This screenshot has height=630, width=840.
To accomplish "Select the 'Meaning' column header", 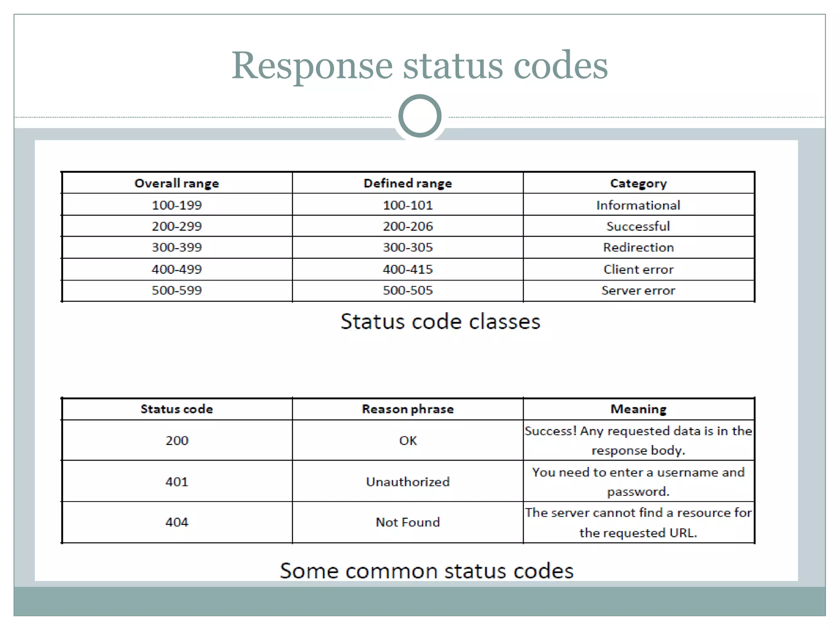I will pos(639,409).
